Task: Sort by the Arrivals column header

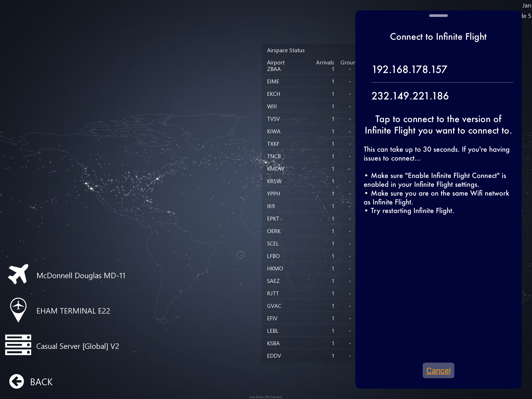Action: 325,63
